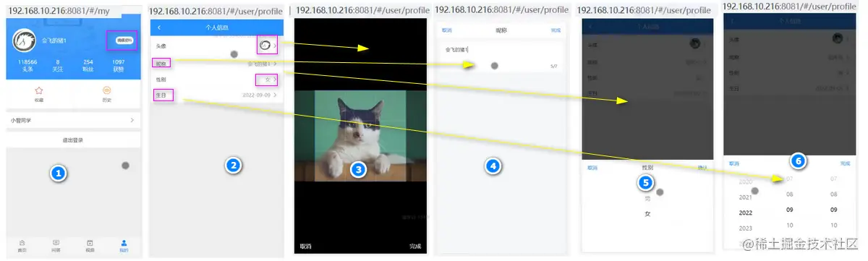868x261 pixels.
Task: Select year 2021 in date picker
Action: tap(746, 197)
